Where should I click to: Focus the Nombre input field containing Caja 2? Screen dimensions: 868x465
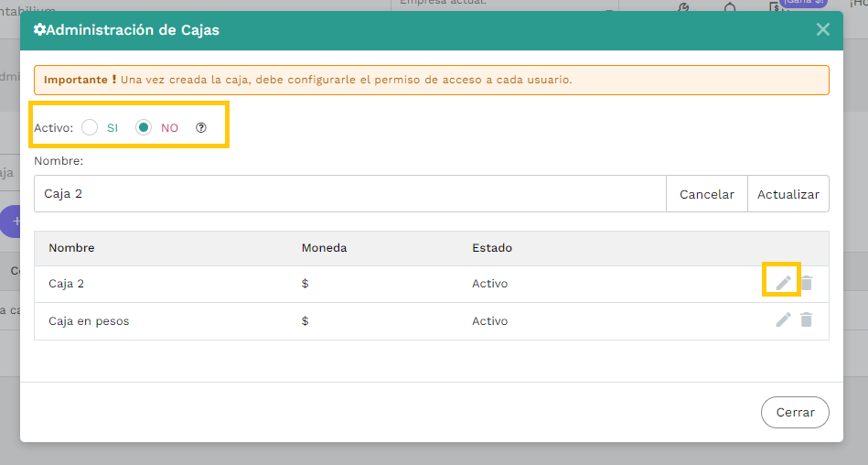coord(350,194)
